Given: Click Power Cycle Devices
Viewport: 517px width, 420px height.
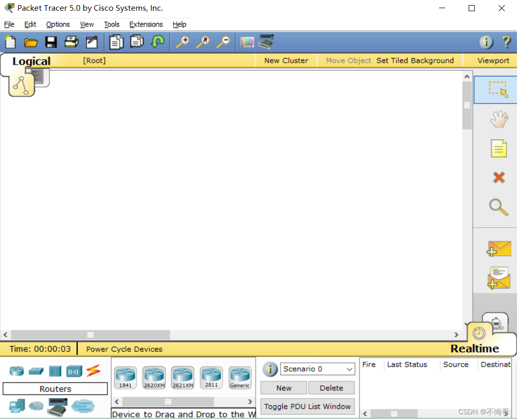Looking at the screenshot, I should pyautogui.click(x=124, y=349).
